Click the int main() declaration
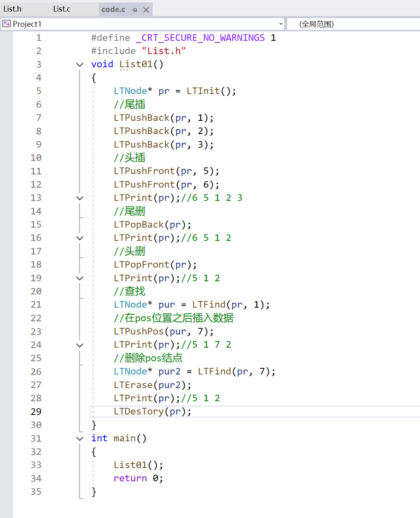Viewport: 420px width, 518px height. pyautogui.click(x=119, y=438)
